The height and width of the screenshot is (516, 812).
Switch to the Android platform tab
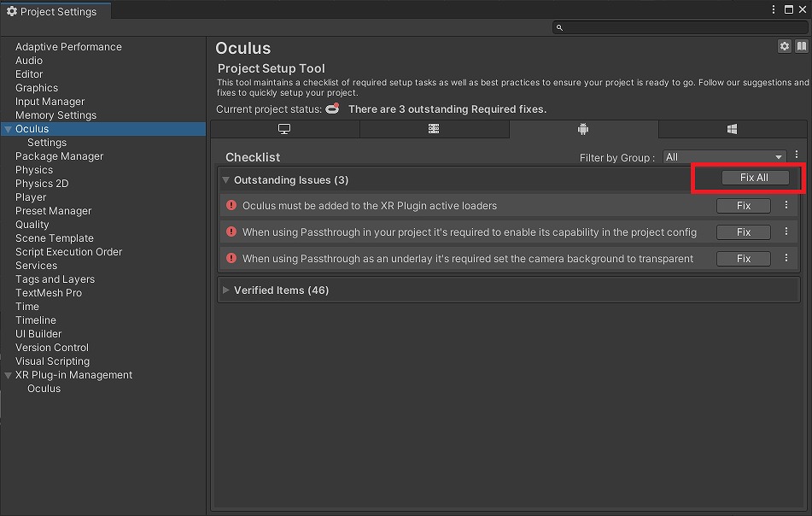pos(583,129)
